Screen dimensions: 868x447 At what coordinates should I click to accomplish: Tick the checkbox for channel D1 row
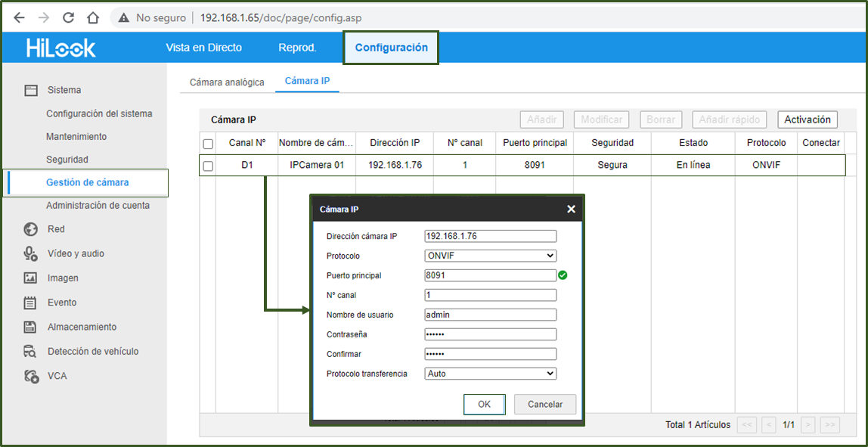[208, 166]
